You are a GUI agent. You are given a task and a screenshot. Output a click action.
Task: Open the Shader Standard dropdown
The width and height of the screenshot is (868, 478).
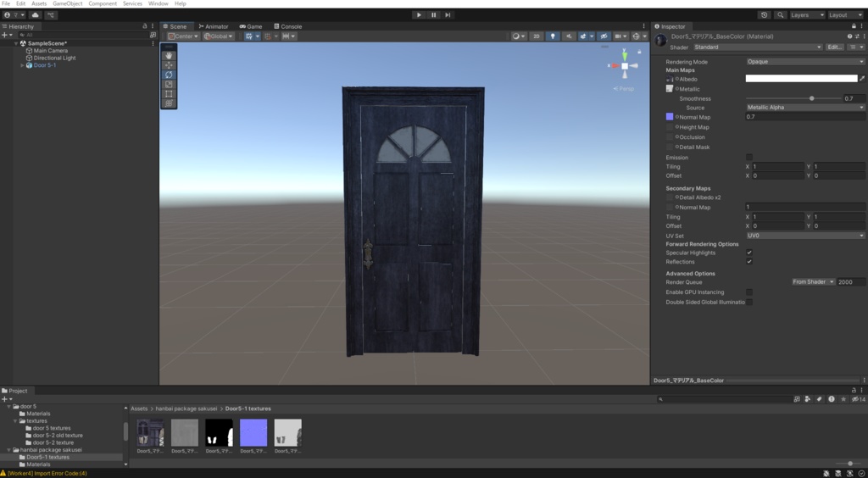pos(757,47)
